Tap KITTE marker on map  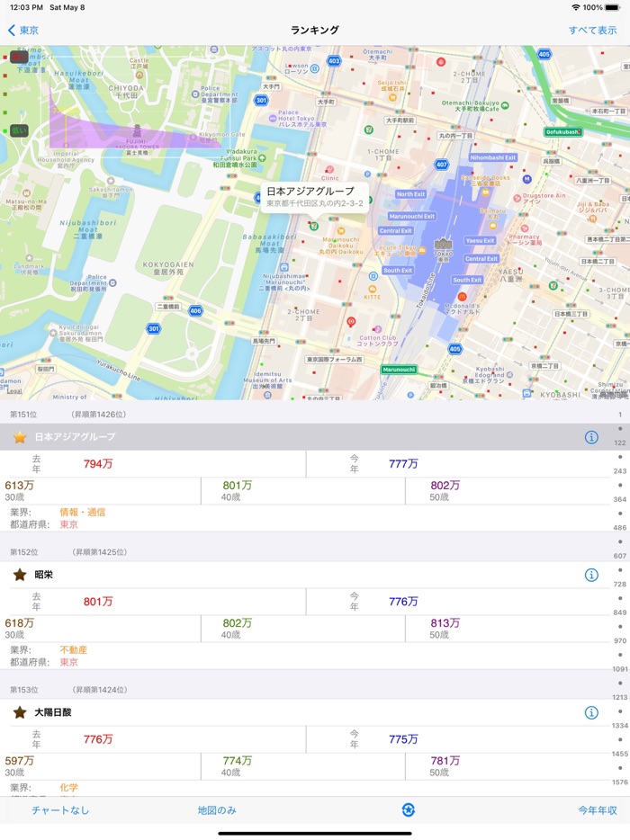pyautogui.click(x=372, y=290)
